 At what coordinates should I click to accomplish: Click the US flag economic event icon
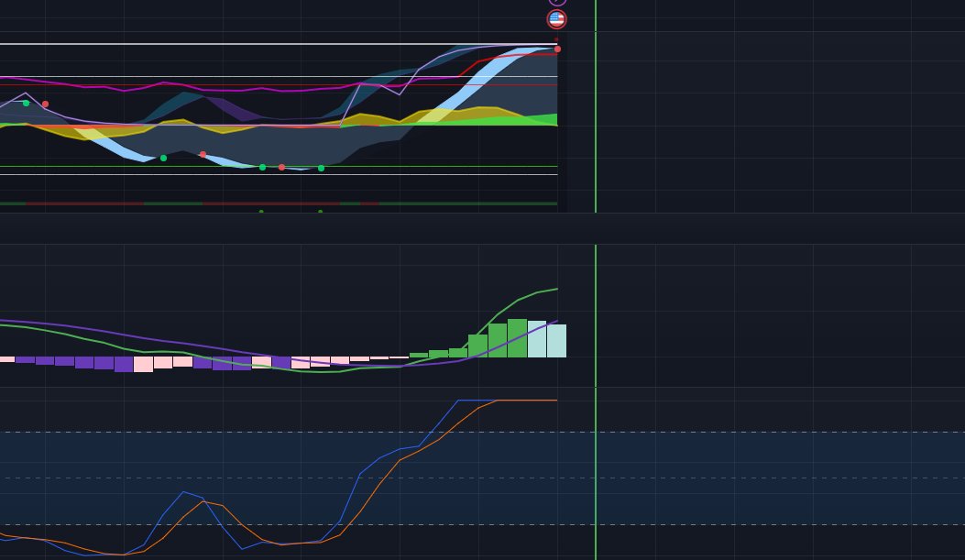pos(556,18)
